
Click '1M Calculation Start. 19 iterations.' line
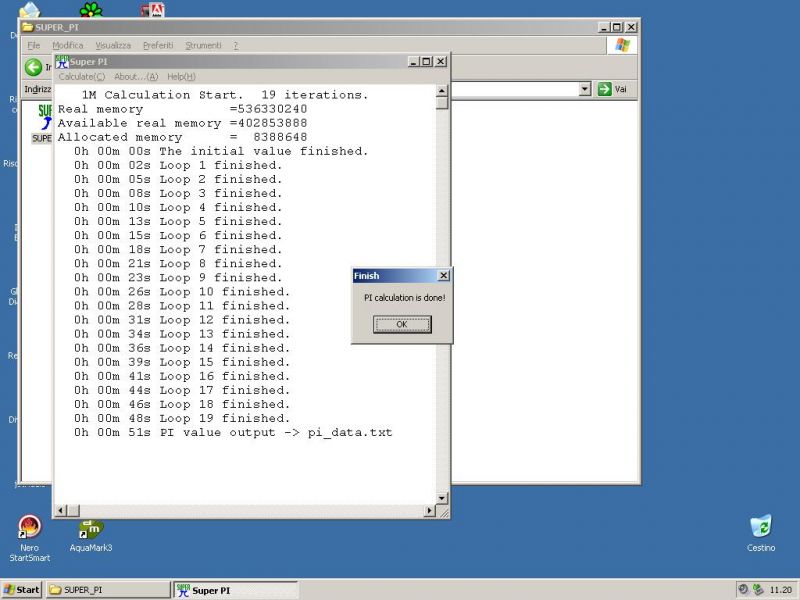[225, 95]
